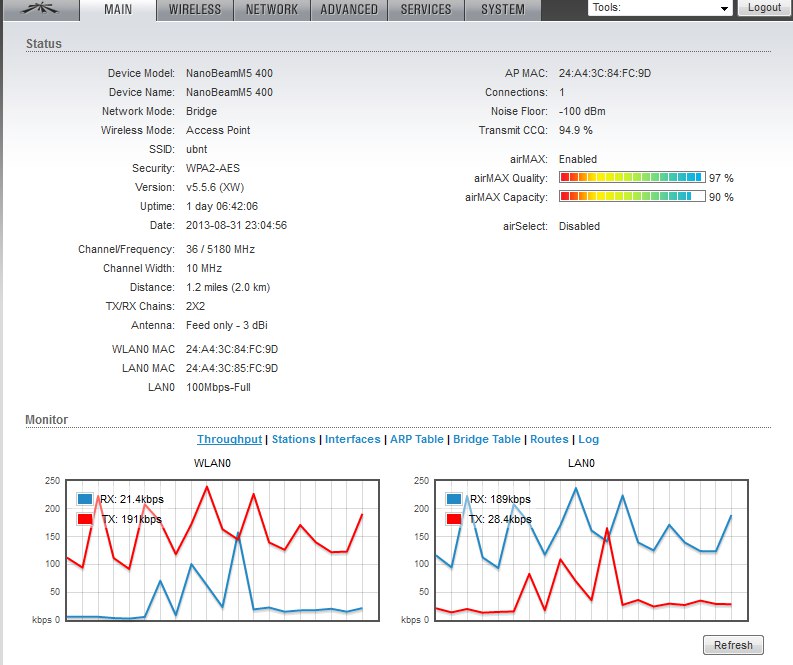Screen dimensions: 793x665
Task: Click the red TX legend swatch in LAN0
Action: (454, 519)
